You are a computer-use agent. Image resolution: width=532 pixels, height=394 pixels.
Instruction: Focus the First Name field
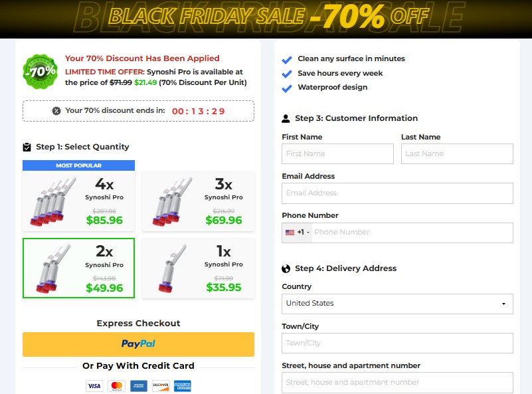[x=337, y=154]
